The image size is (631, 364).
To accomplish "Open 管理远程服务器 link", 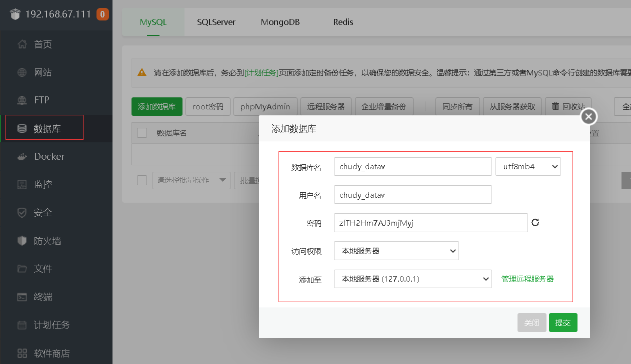I will [527, 279].
